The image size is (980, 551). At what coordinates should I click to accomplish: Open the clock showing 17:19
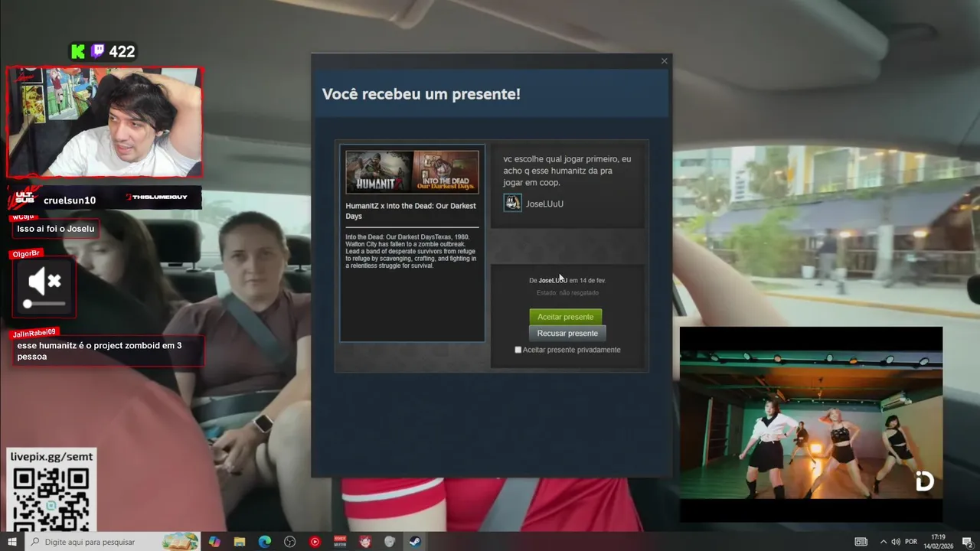coord(938,542)
